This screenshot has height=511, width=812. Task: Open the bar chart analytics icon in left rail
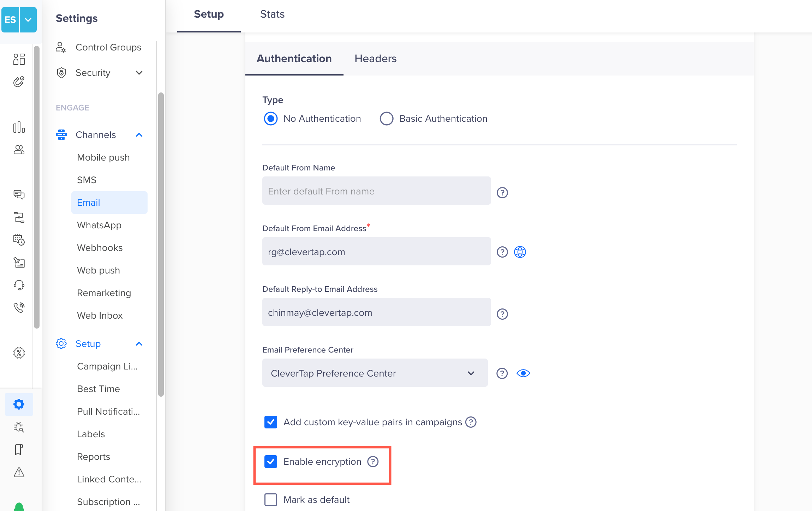[x=19, y=127]
